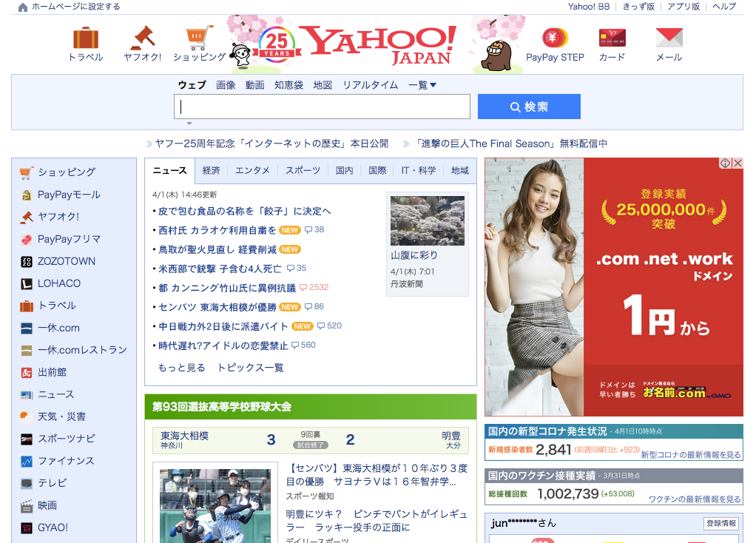Focus the web search input field
756x543 pixels.
(322, 107)
